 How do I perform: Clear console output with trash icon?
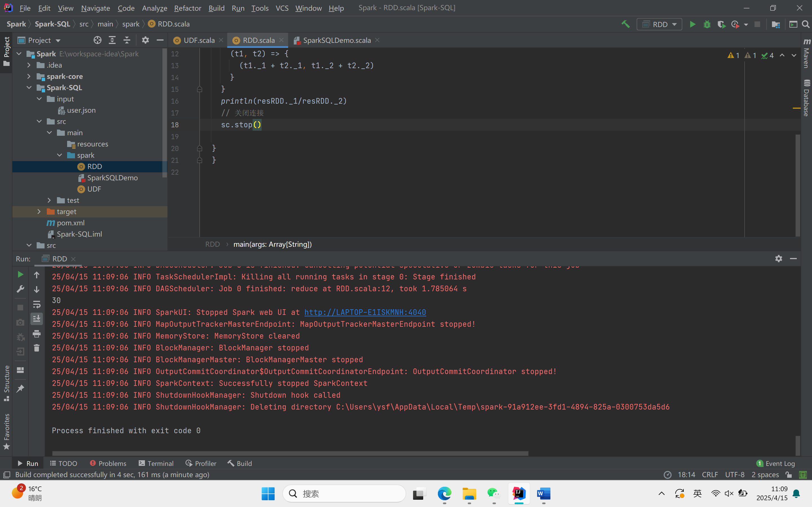[x=37, y=348]
